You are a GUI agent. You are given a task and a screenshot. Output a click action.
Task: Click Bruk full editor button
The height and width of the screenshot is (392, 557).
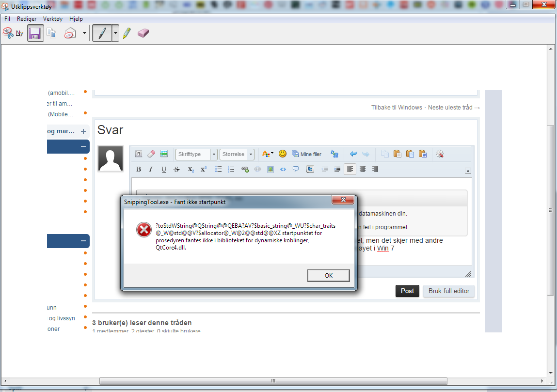point(449,291)
